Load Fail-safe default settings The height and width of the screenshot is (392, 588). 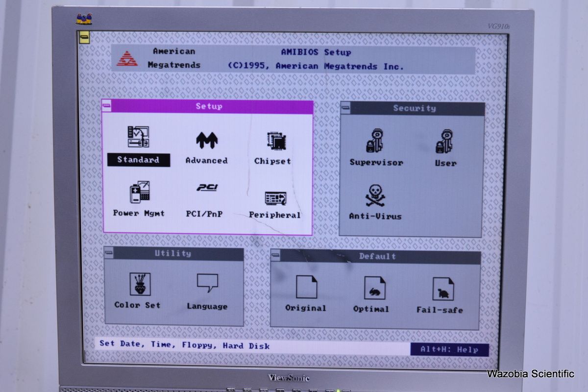pos(442,289)
